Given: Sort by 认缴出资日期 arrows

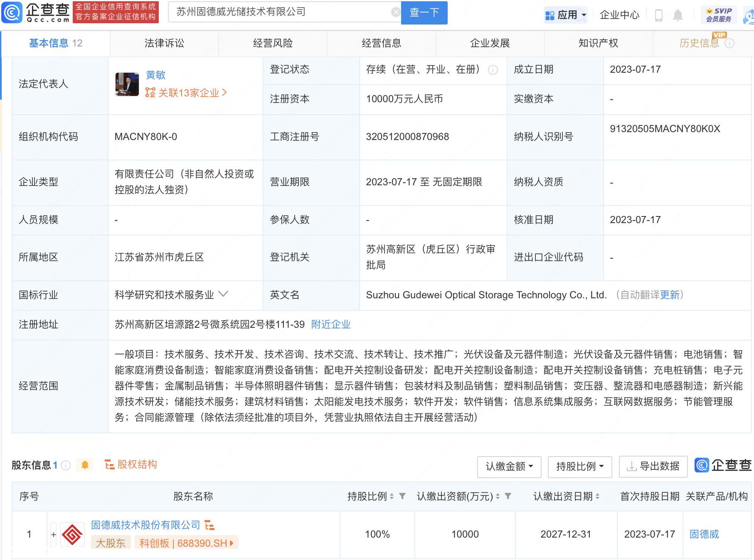Looking at the screenshot, I should point(597,496).
